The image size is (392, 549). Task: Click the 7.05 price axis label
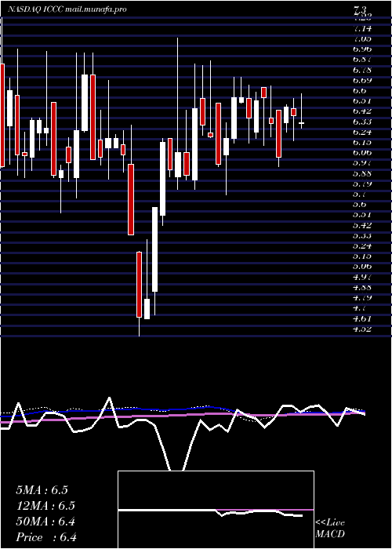point(362,39)
